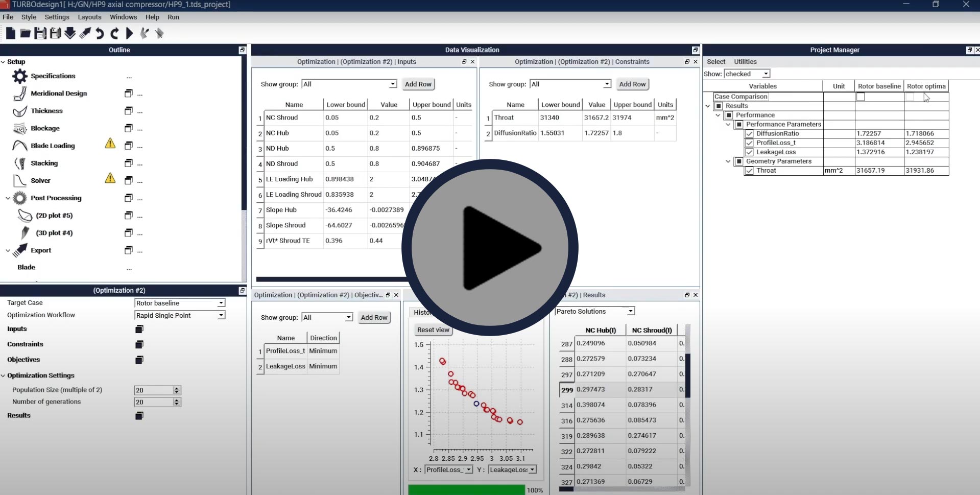Toggle the LeakageLoss checkbox
Viewport: 980px width, 495px height.
(x=749, y=152)
